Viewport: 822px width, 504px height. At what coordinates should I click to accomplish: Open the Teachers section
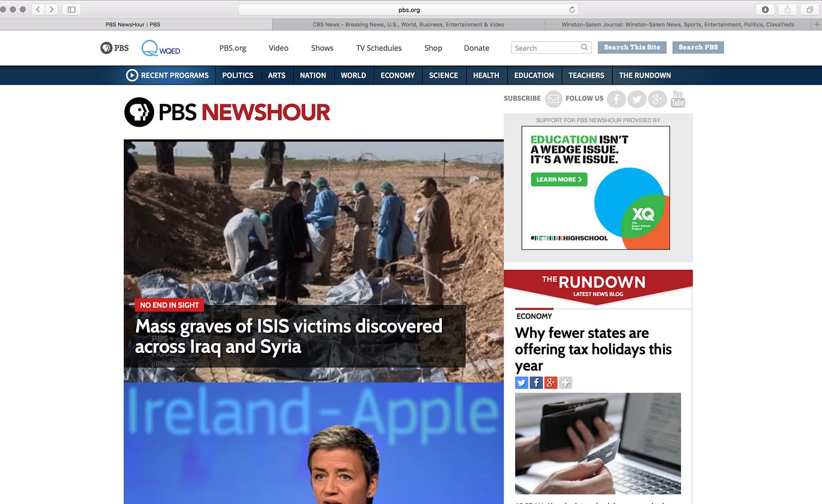(586, 75)
